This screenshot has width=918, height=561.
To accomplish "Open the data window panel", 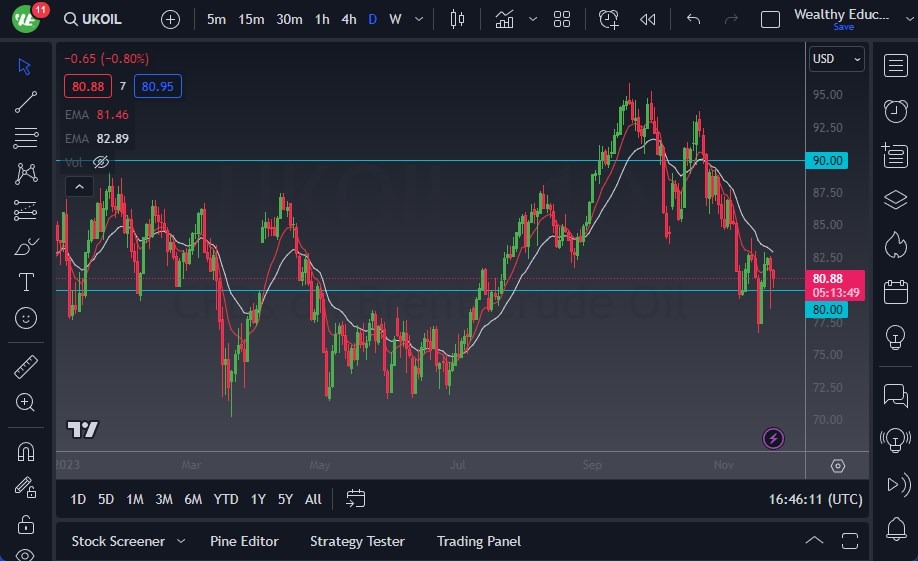I will pyautogui.click(x=895, y=155).
